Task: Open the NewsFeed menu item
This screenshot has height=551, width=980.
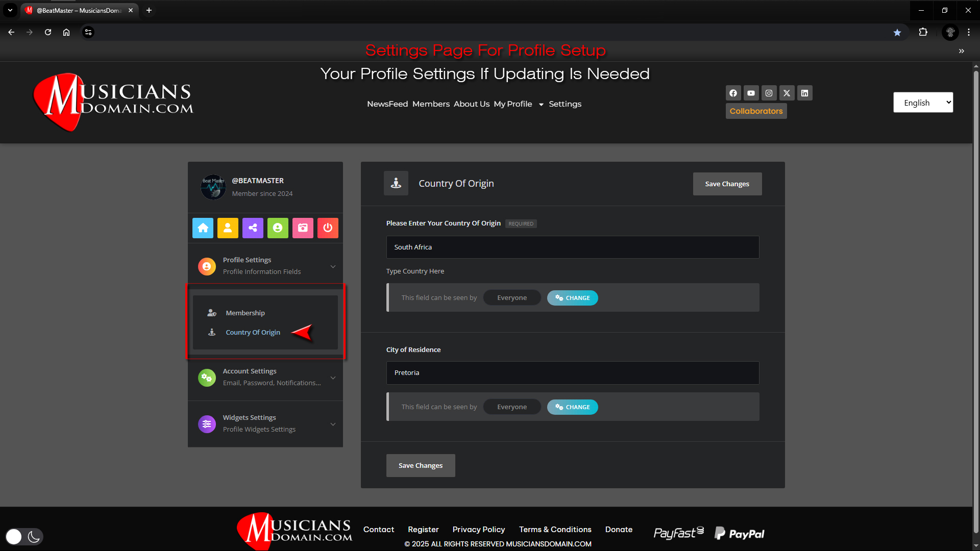Action: (x=387, y=104)
